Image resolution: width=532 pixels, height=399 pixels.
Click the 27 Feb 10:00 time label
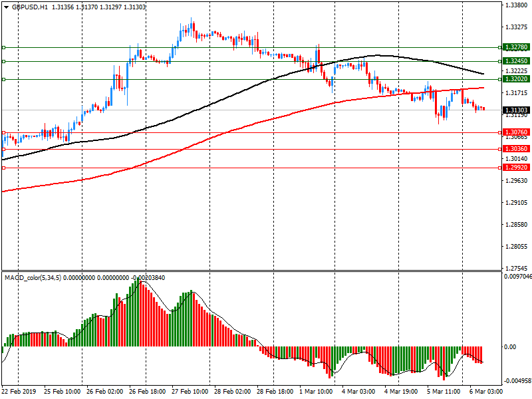coord(190,392)
